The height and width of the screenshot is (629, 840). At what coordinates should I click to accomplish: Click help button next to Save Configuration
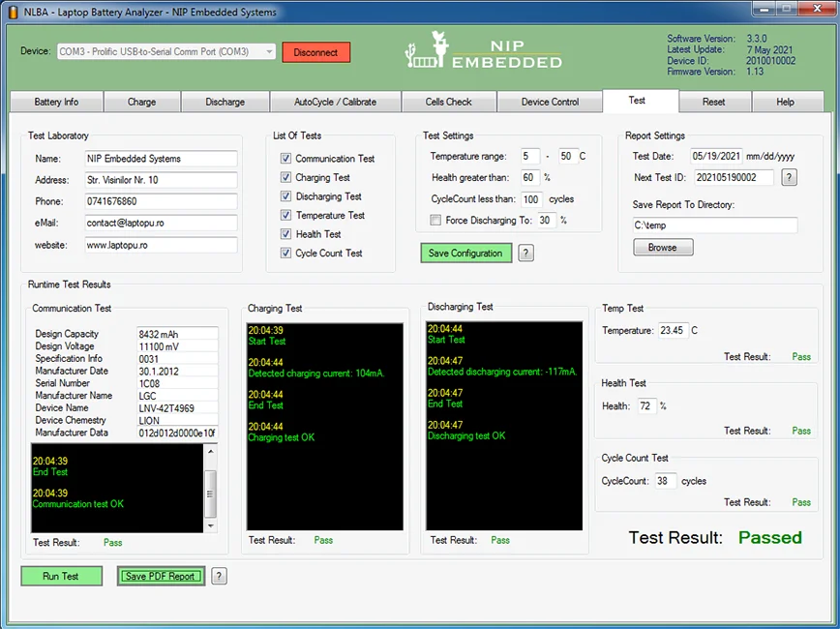click(526, 254)
